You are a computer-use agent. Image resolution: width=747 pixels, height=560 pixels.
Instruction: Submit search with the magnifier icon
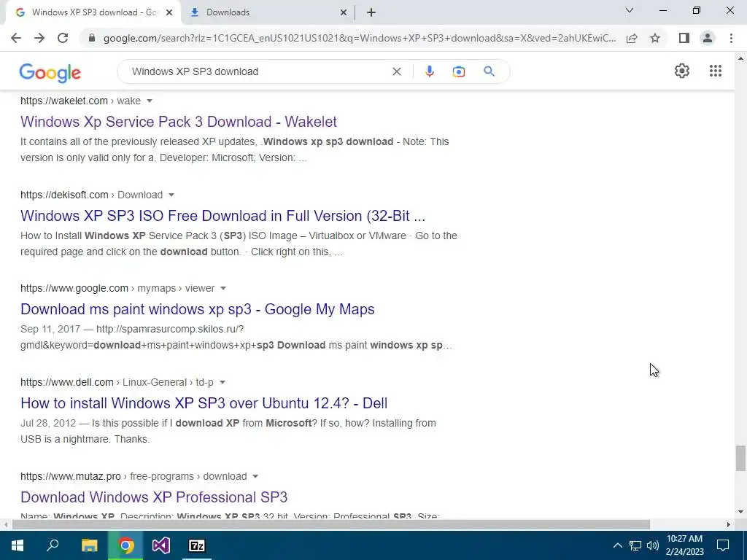[x=489, y=71]
